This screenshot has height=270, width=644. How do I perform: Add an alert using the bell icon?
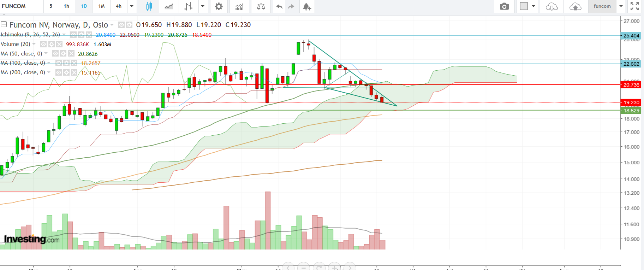point(307,6)
